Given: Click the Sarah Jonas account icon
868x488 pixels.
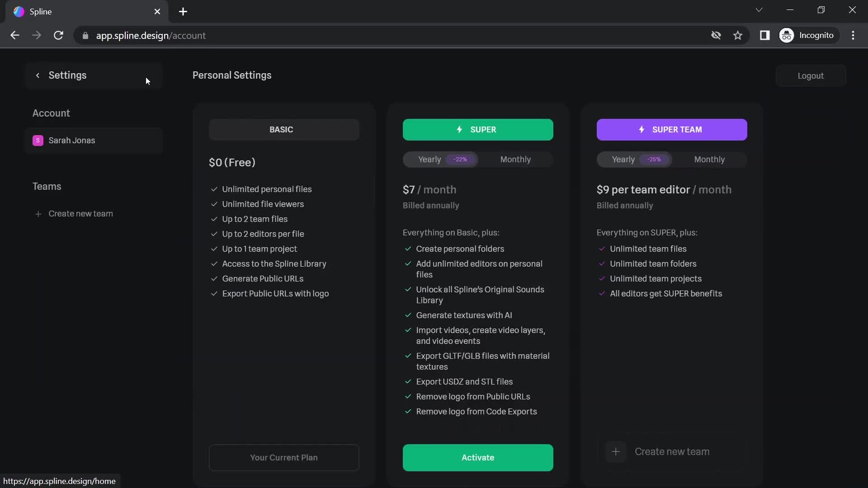Looking at the screenshot, I should pos(38,140).
